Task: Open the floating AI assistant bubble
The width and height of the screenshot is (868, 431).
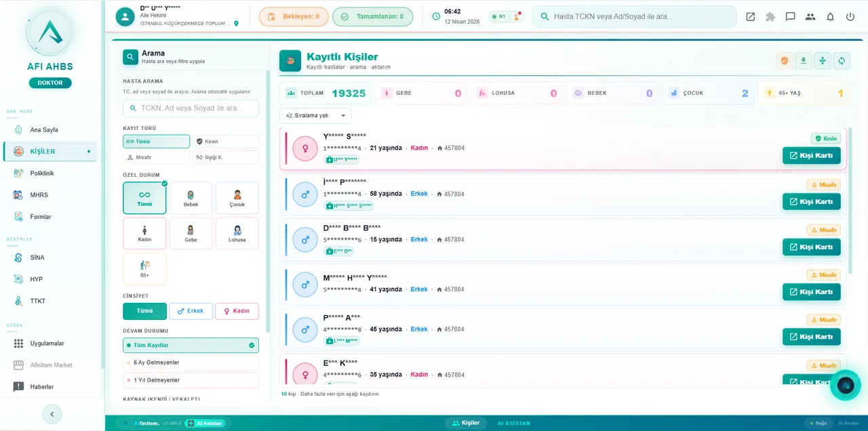Action: click(845, 386)
